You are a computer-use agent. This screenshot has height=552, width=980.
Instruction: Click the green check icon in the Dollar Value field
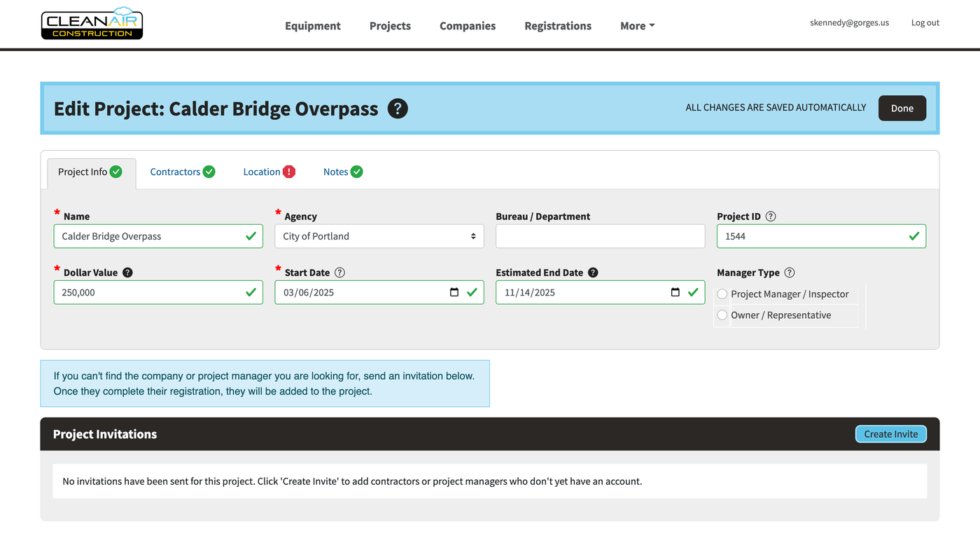(251, 292)
